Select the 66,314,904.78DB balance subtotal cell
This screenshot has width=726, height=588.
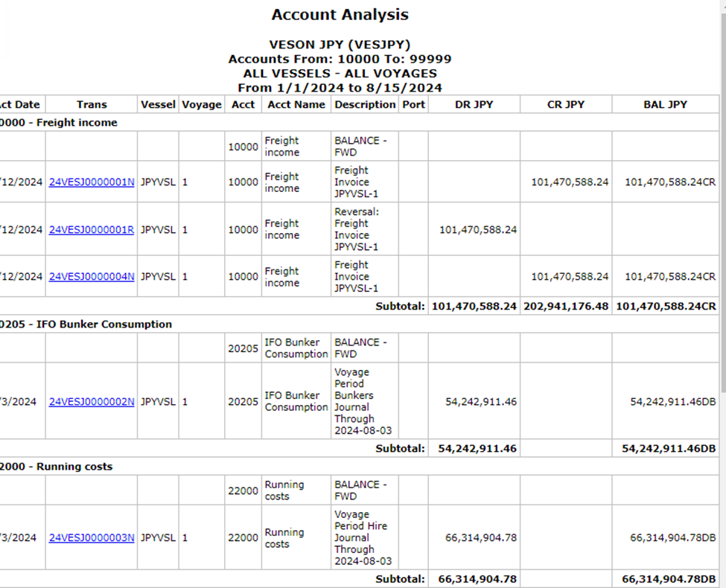pos(666,579)
